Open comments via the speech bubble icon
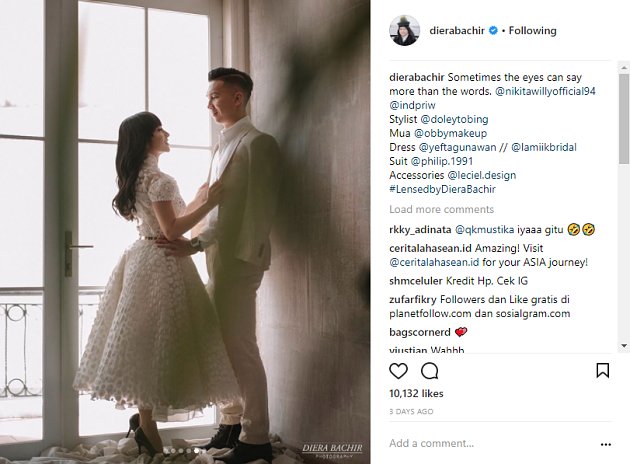The height and width of the screenshot is (464, 630). tap(430, 371)
